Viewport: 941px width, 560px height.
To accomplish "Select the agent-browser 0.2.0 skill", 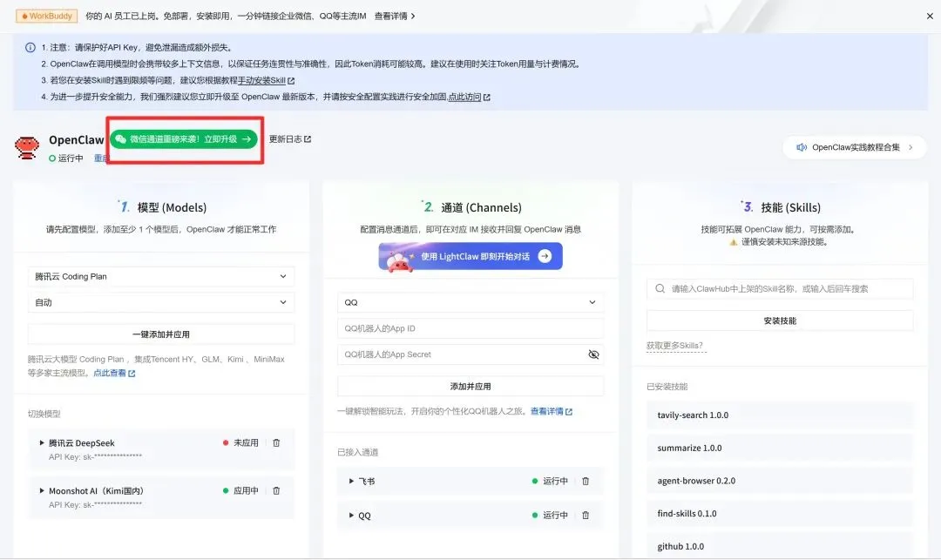I will (x=780, y=481).
